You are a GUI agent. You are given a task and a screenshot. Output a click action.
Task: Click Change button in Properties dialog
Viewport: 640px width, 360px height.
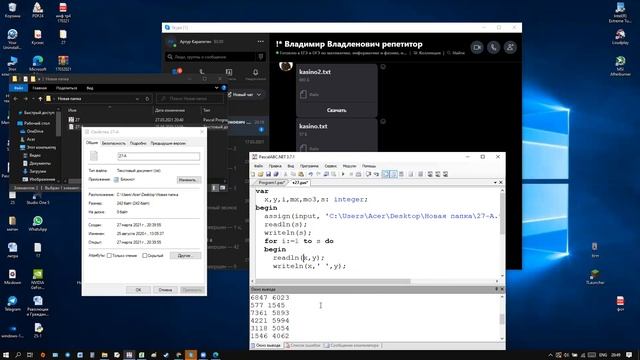(x=188, y=180)
